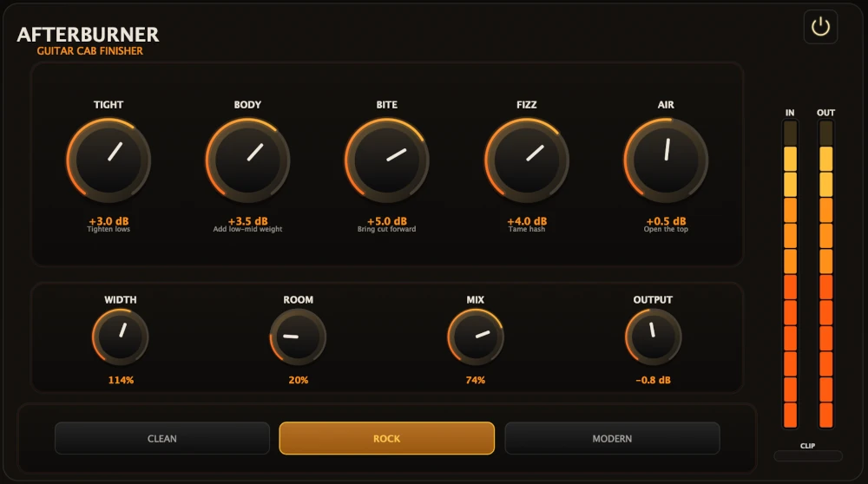The image size is (868, 484).
Task: Click the OUTPUT knob
Action: pos(654,337)
